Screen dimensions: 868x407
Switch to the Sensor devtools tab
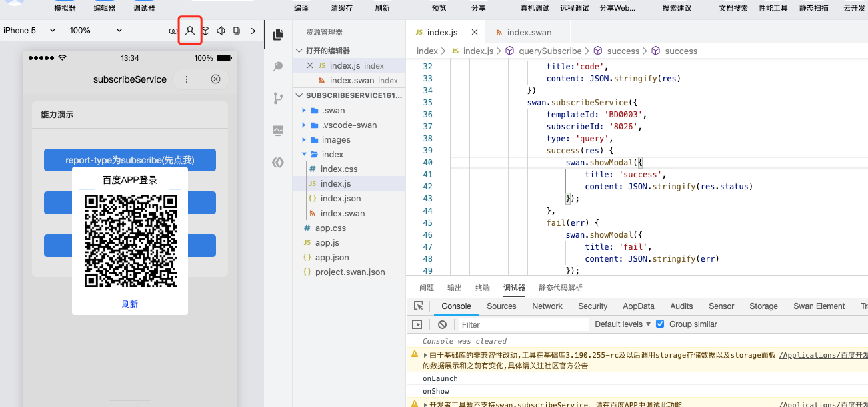click(721, 306)
